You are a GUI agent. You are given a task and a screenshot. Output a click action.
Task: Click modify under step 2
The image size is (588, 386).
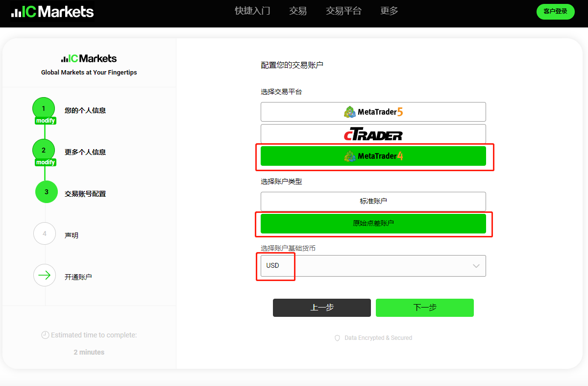[x=46, y=162]
